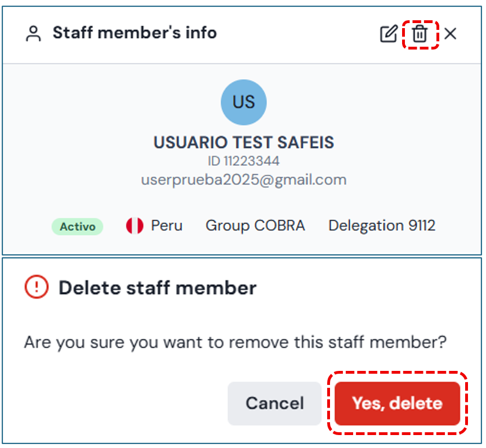Click the person icon in the header

tap(34, 34)
